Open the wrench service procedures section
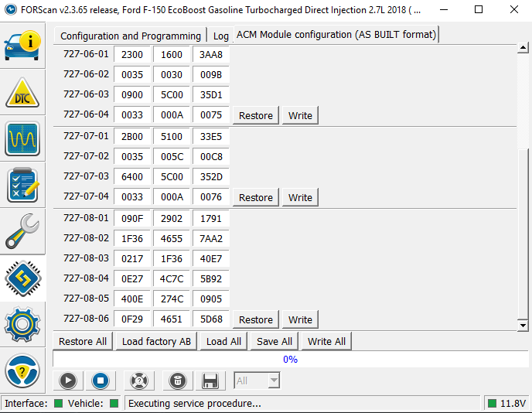This screenshot has width=532, height=413. click(22, 232)
